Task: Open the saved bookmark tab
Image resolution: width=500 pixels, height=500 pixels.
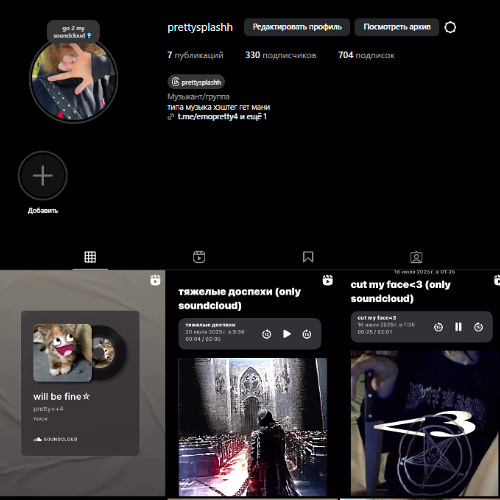Action: 308,257
